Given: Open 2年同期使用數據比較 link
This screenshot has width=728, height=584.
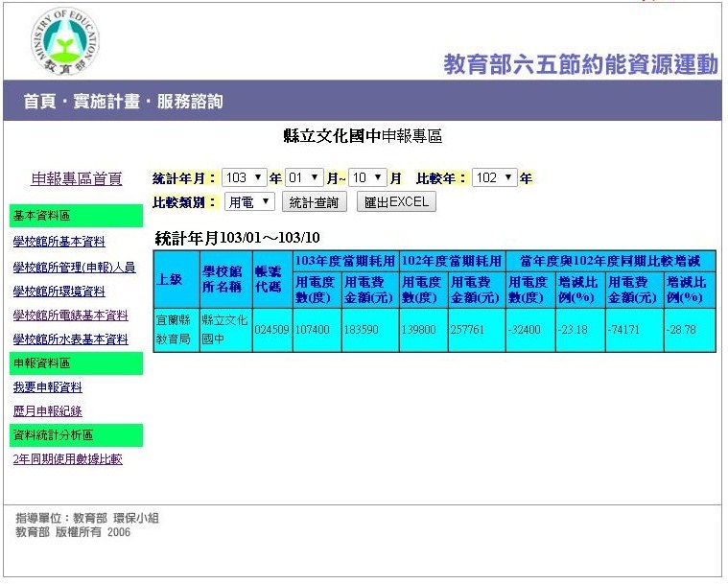Looking at the screenshot, I should [x=67, y=459].
